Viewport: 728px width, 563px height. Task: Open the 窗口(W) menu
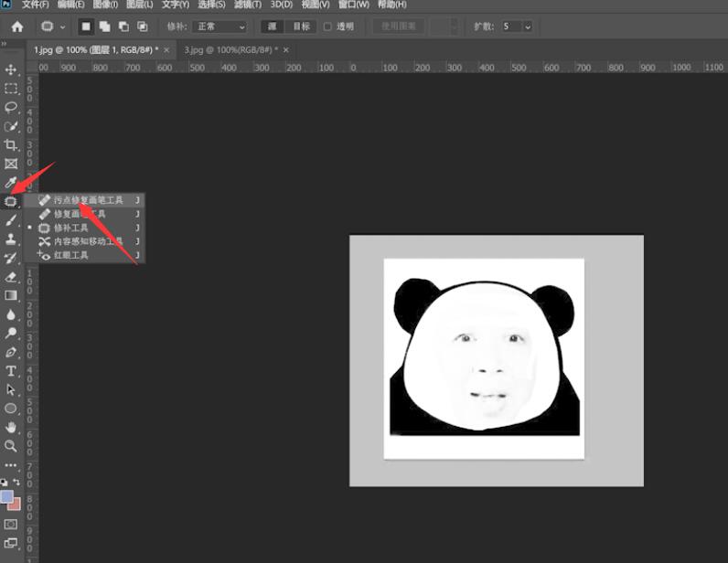(354, 5)
